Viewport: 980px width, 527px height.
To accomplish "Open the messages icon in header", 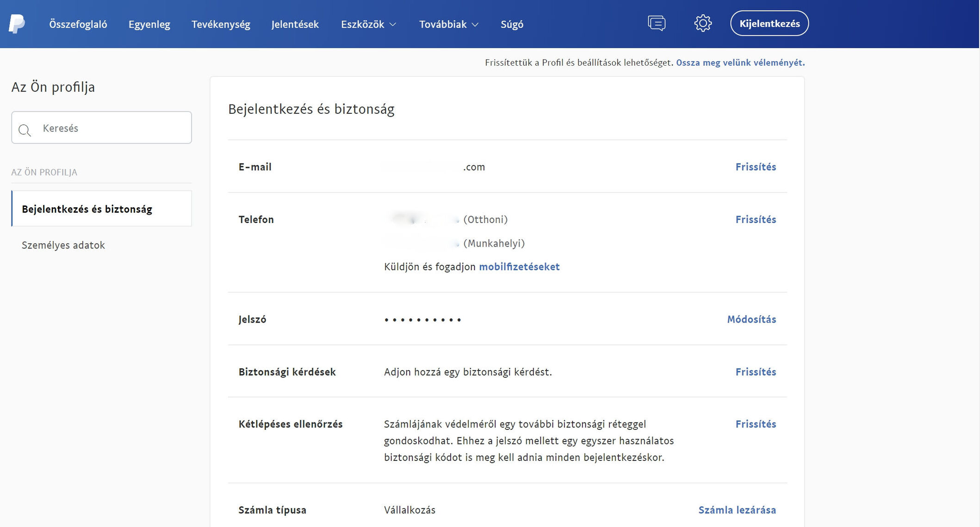I will [656, 23].
